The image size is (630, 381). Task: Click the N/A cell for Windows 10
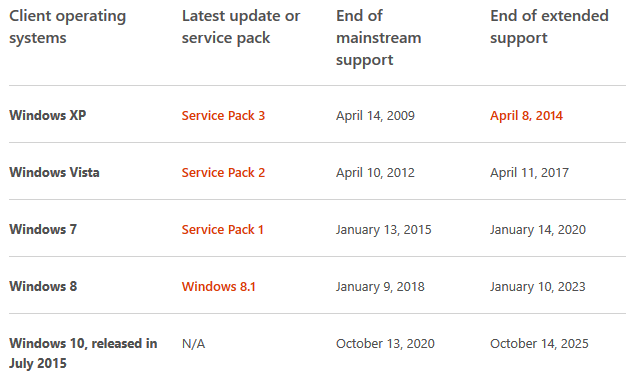click(193, 344)
